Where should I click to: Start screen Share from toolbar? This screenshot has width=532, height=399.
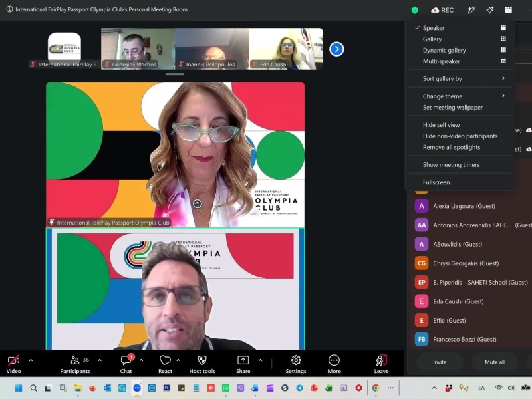point(243,364)
